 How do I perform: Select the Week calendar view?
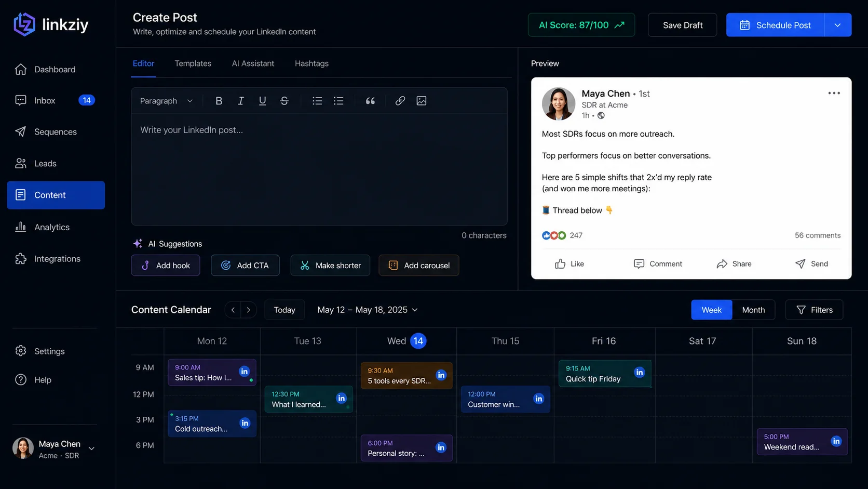point(712,310)
